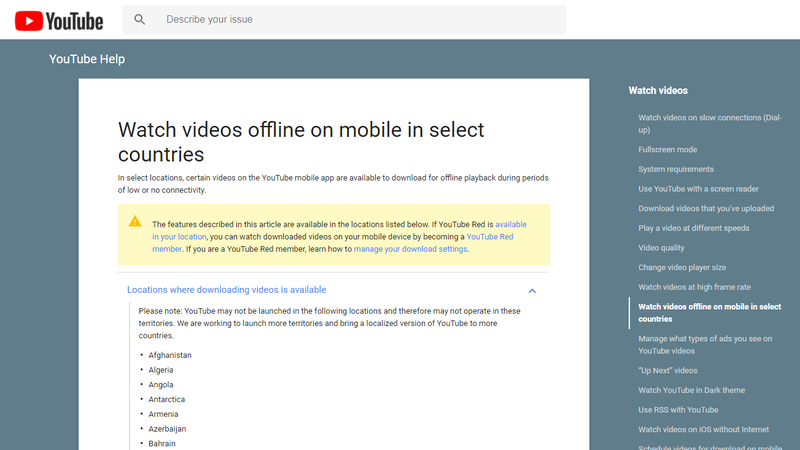
Task: Click 'Antarctica' in the locations list
Action: [x=167, y=399]
